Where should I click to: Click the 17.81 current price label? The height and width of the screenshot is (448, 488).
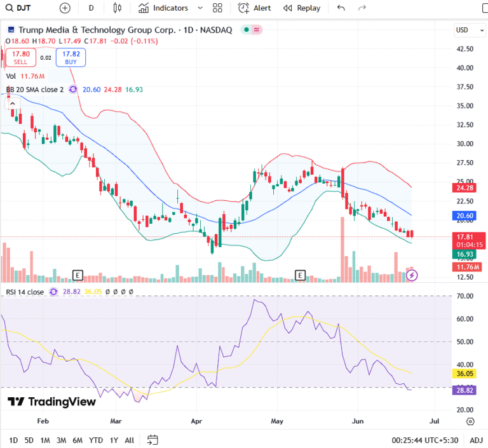pos(469,241)
